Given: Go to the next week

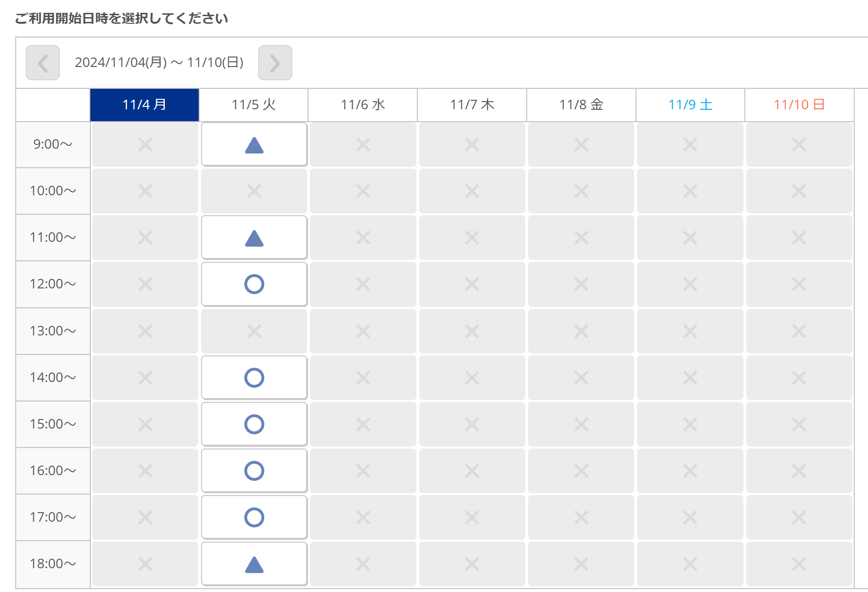Looking at the screenshot, I should [275, 63].
